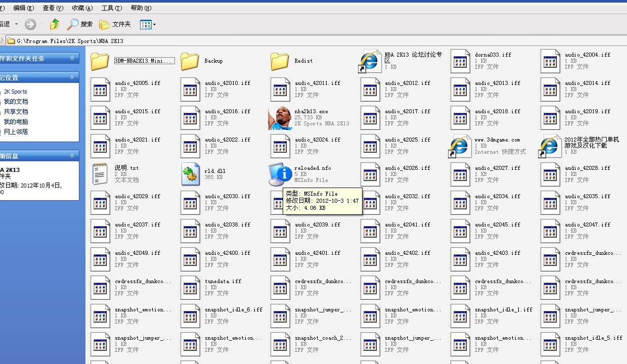Collapse the 文件和文件夹任务 panel
This screenshot has height=364, width=627.
tap(72, 58)
